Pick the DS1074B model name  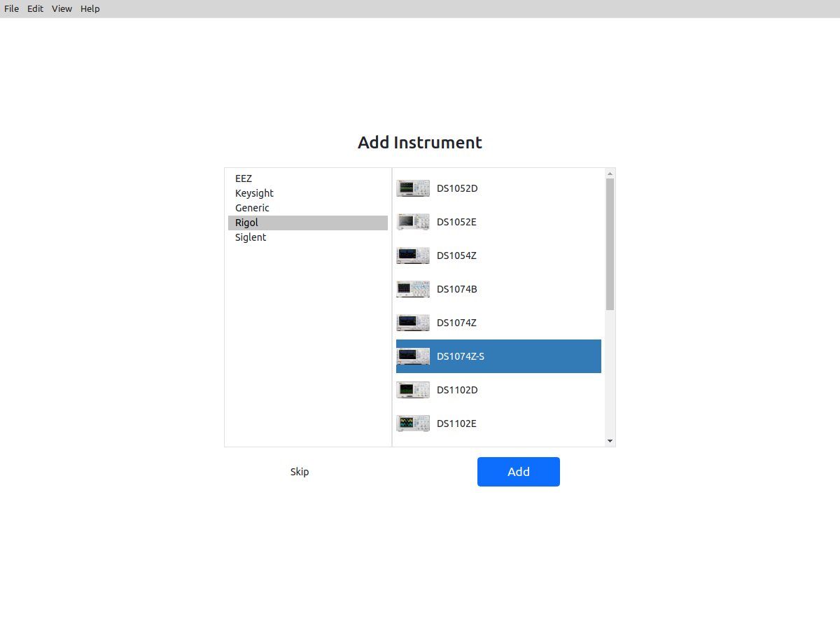click(x=457, y=289)
